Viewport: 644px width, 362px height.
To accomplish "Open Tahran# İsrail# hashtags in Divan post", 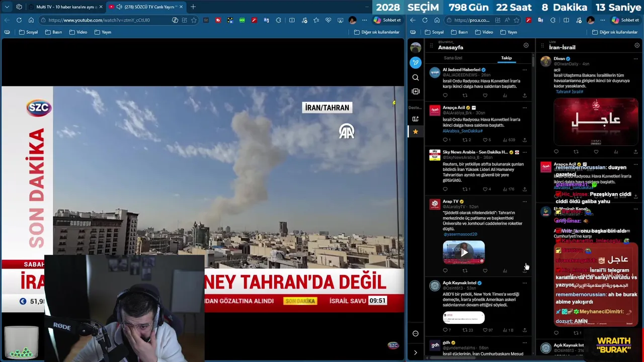I will click(570, 92).
